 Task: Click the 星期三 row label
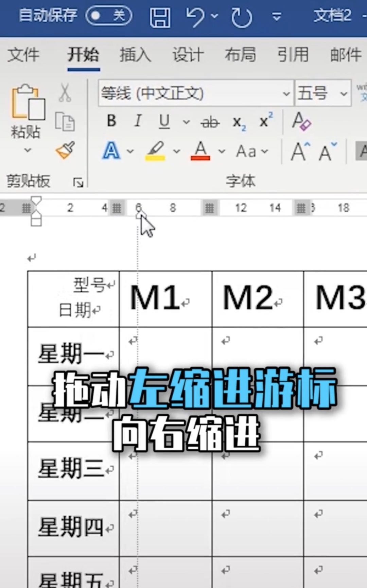click(x=71, y=468)
